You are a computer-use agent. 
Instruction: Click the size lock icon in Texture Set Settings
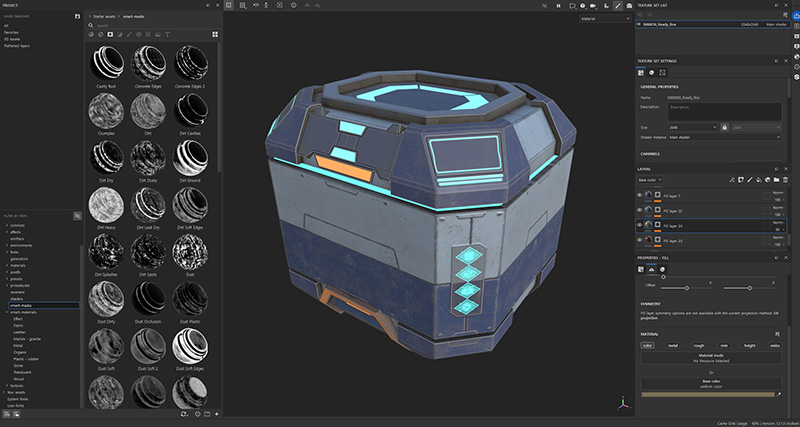click(x=724, y=127)
